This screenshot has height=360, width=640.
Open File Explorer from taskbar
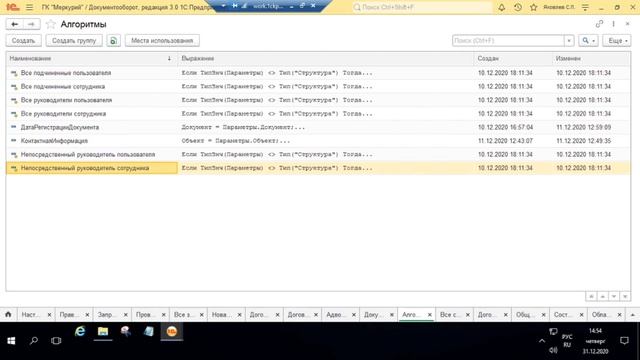103,331
